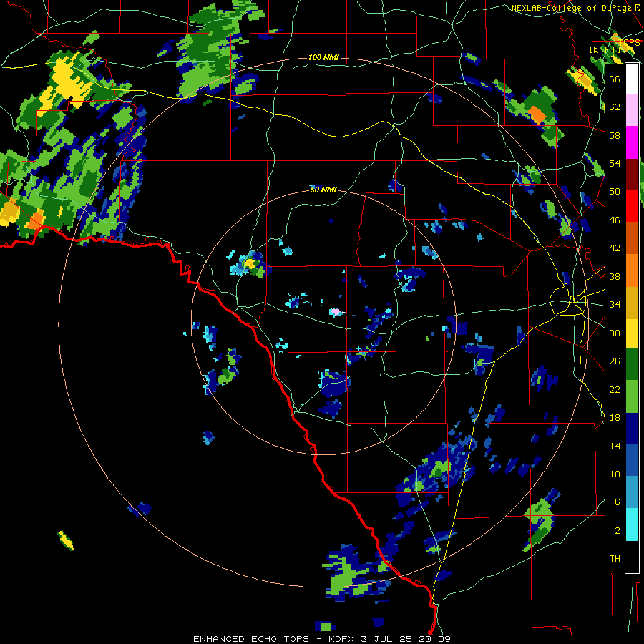The width and height of the screenshot is (644, 644).
Task: Click legend value "18"
Action: [x=615, y=418]
